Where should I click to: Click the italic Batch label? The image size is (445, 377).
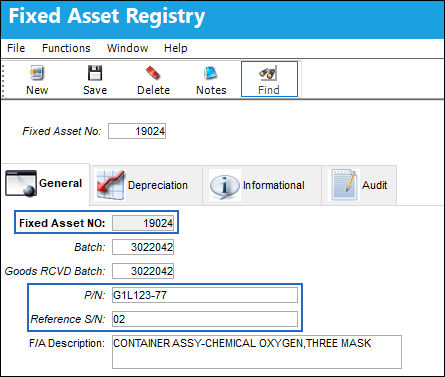89,247
